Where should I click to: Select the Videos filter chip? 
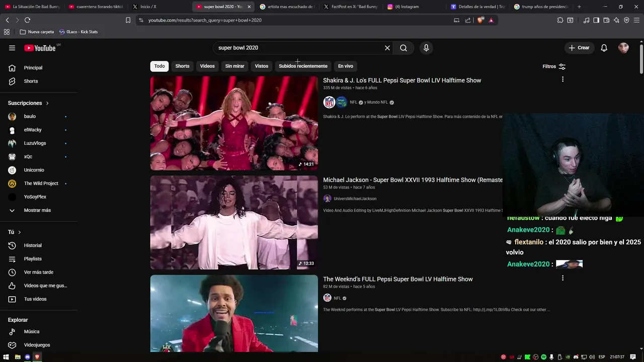point(207,66)
